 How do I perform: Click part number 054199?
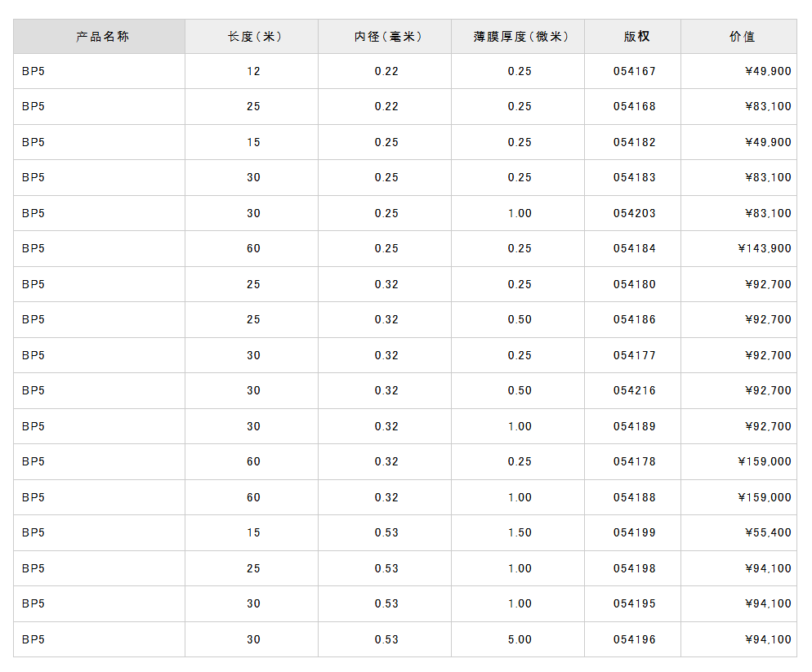[x=635, y=532]
